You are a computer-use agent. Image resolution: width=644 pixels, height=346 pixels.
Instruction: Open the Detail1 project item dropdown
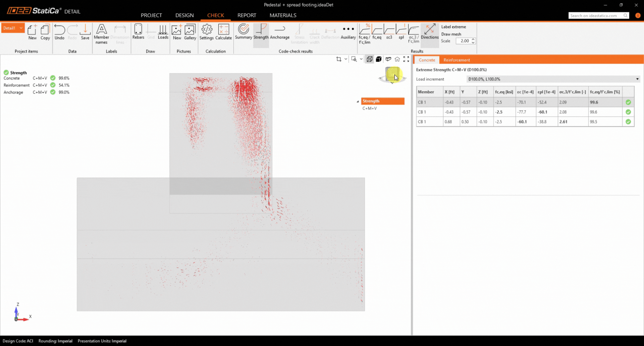(x=21, y=28)
